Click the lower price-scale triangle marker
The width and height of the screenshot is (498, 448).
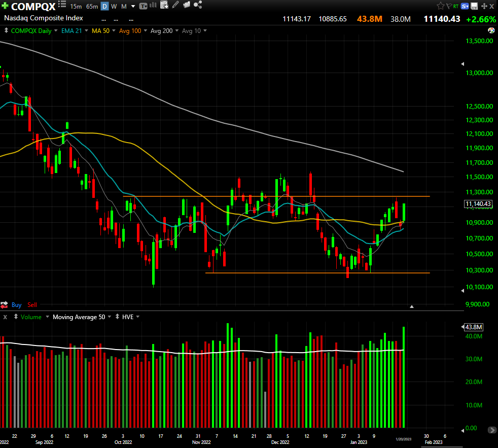coord(463,290)
